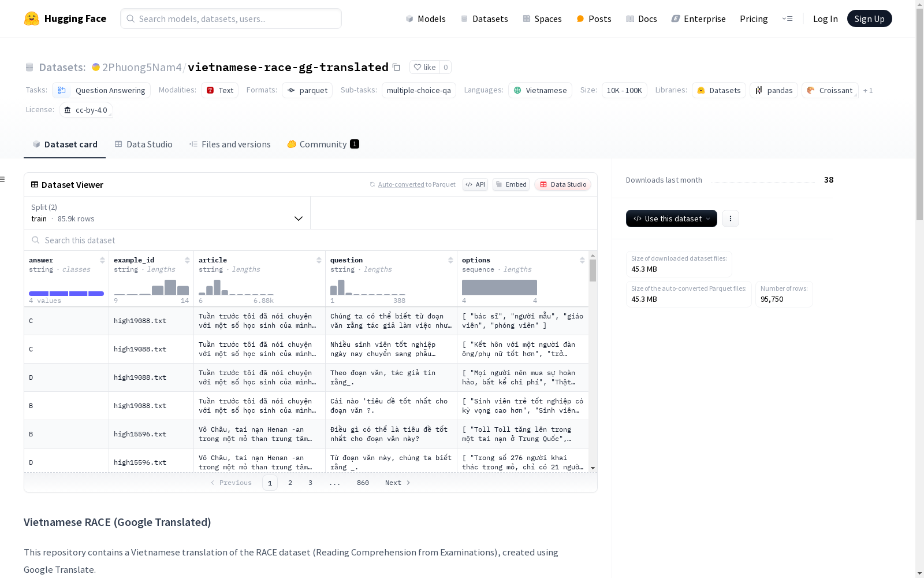
Task: Click the Text modality tag
Action: coord(220,90)
